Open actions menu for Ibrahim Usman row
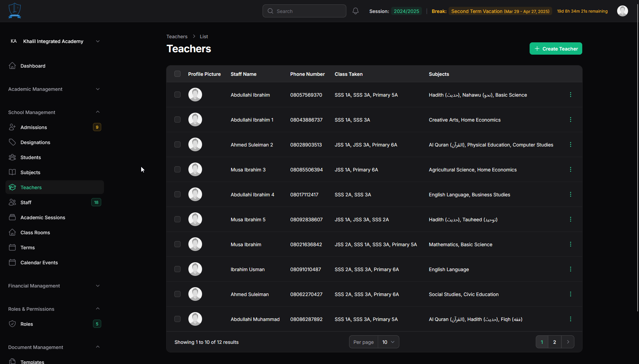 click(570, 269)
